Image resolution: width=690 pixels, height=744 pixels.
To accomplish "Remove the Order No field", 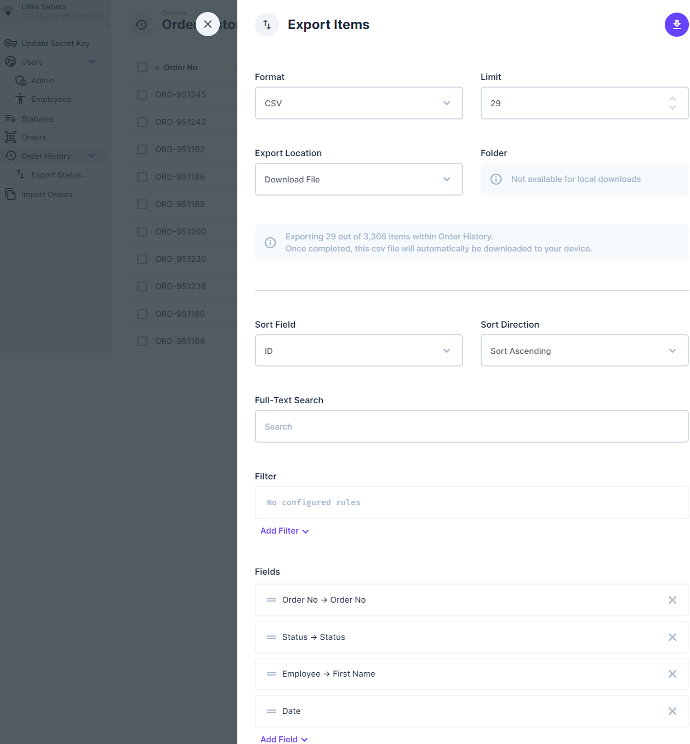I will [672, 600].
